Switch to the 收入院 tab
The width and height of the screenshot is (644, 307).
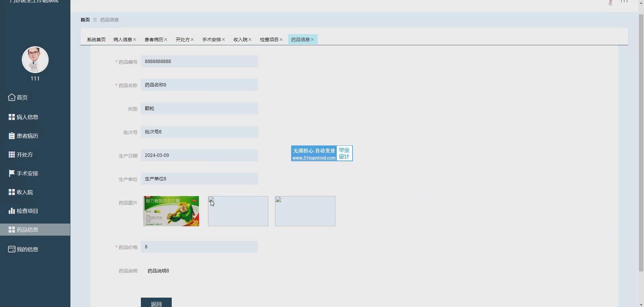(240, 40)
